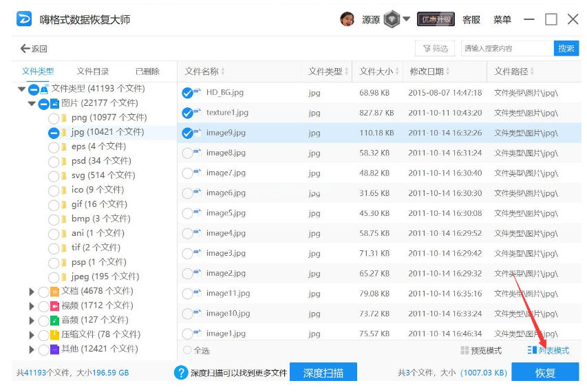
Task: Check the image8.jpg file checkbox
Action: (187, 153)
